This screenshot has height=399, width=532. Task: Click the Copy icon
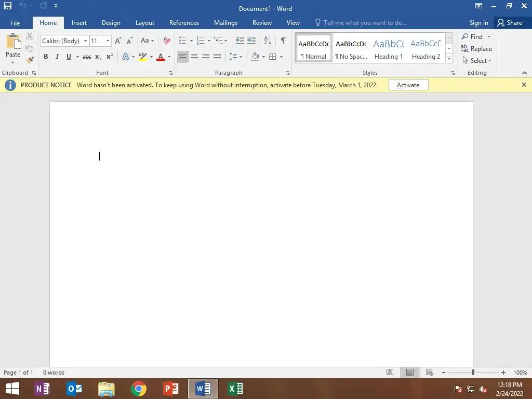(x=30, y=48)
